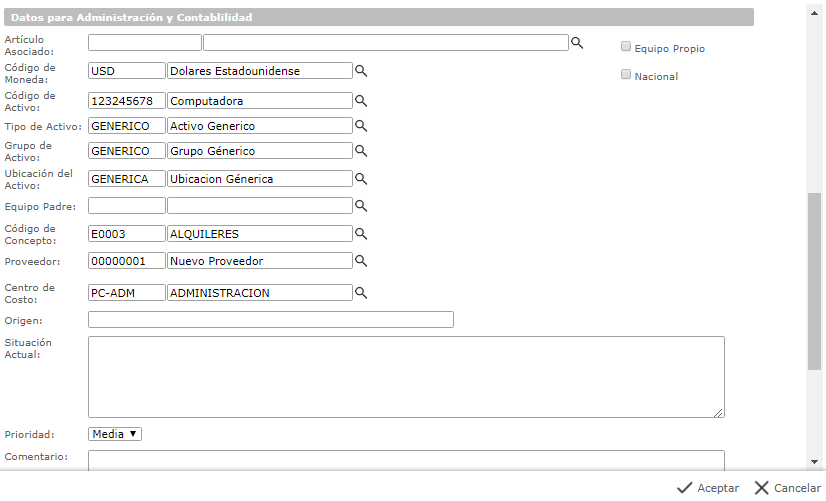Click the vertical scrollbar thumb
826x501 pixels.
pyautogui.click(x=814, y=280)
